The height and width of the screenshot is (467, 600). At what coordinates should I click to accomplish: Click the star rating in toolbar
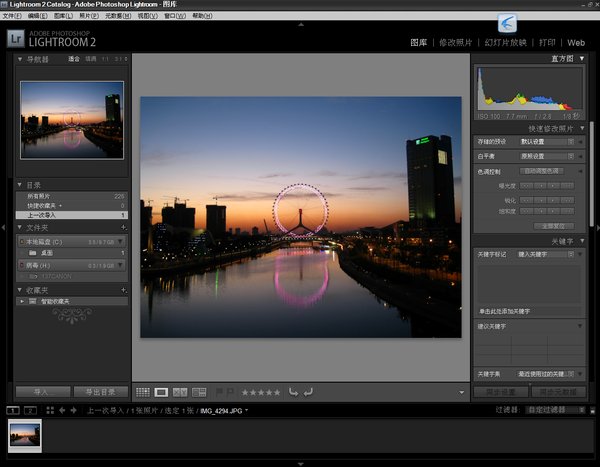coord(261,392)
